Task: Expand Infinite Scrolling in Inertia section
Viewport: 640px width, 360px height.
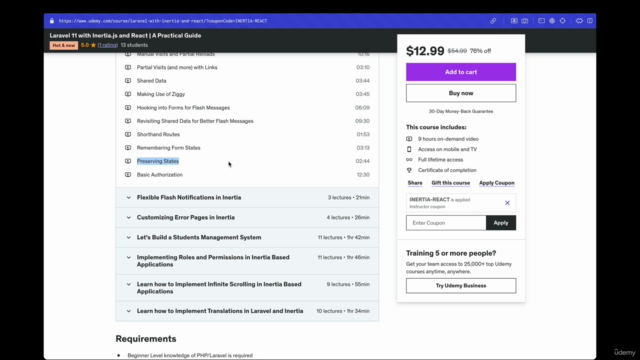Action: point(247,288)
